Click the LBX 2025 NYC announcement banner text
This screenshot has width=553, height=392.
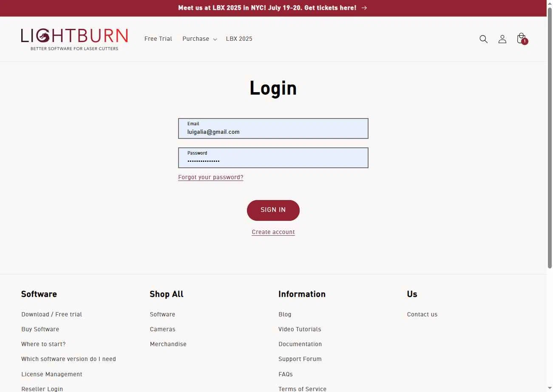[267, 8]
